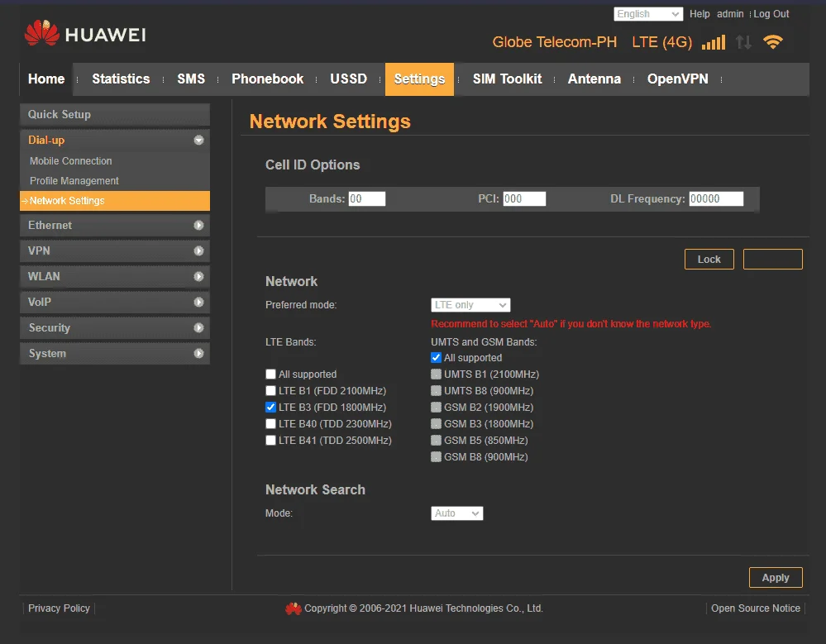Click the admin user link
This screenshot has width=826, height=644.
(x=730, y=14)
